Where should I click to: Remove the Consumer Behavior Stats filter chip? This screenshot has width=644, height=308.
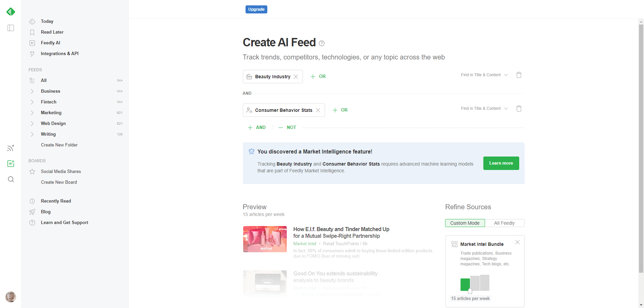pyautogui.click(x=318, y=110)
